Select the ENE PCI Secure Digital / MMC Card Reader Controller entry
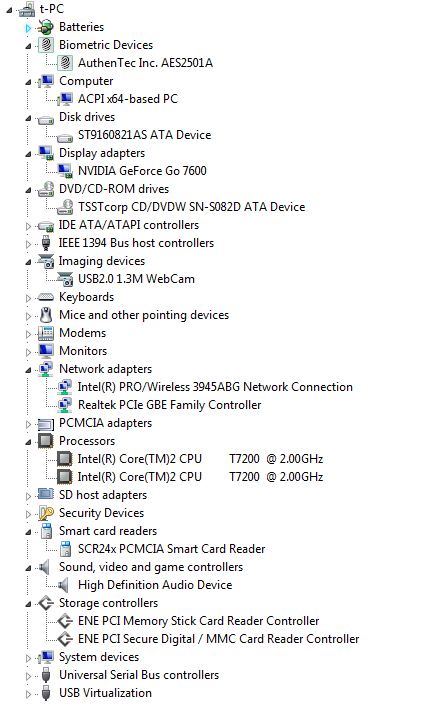The image size is (438, 722). 218,639
